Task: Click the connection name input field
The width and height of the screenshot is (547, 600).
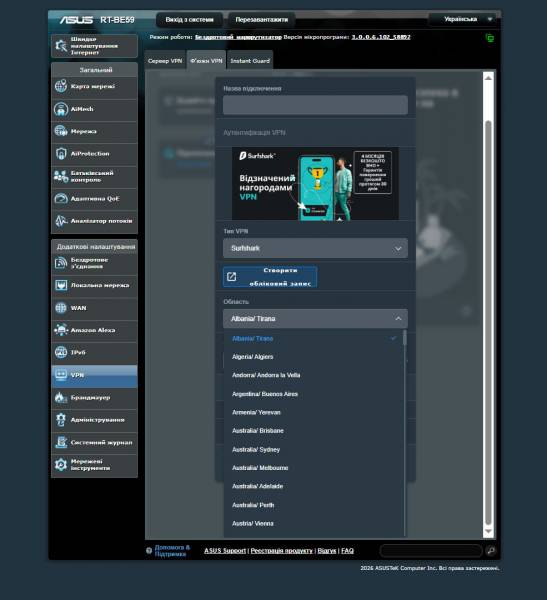Action: click(315, 105)
